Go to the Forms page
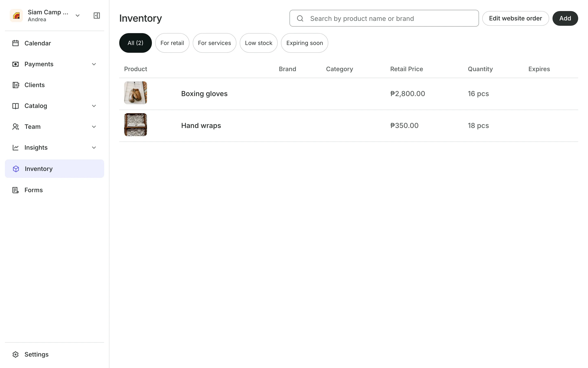 tap(55, 190)
